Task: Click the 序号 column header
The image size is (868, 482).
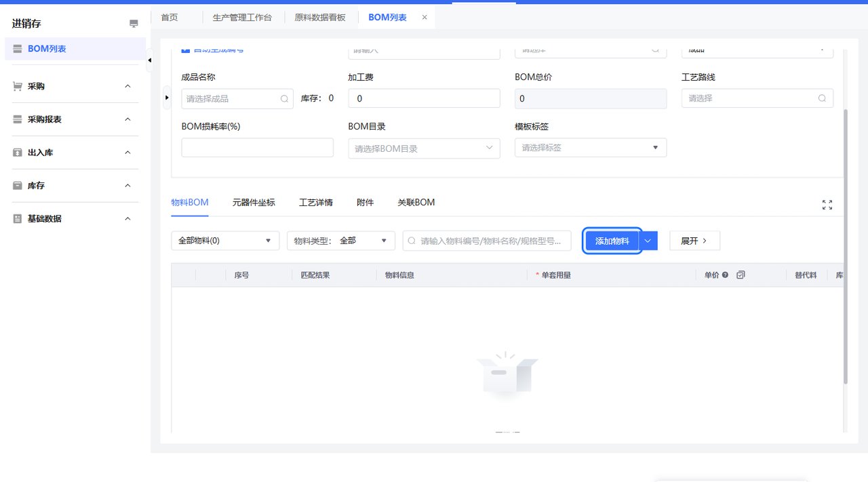Action: tap(241, 275)
